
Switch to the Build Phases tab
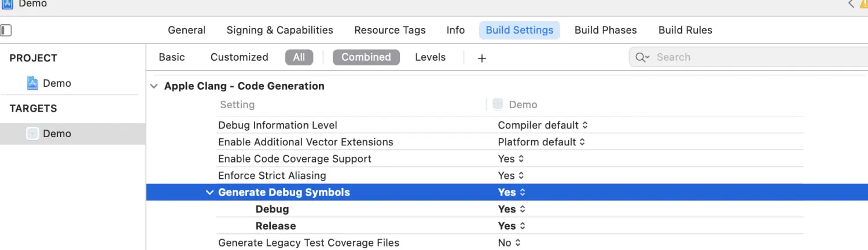click(x=605, y=30)
